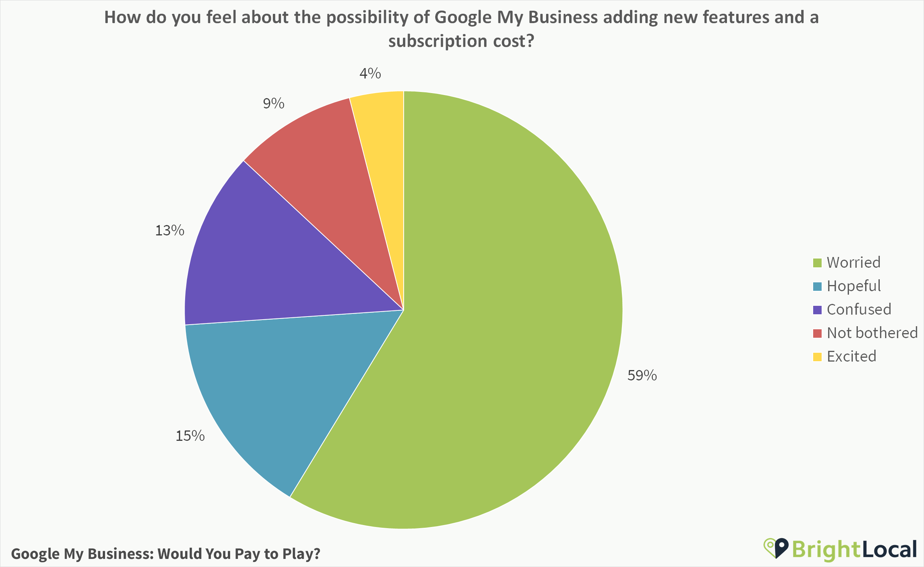Screen dimensions: 924x567
Task: Click the 59% data label
Action: (642, 375)
